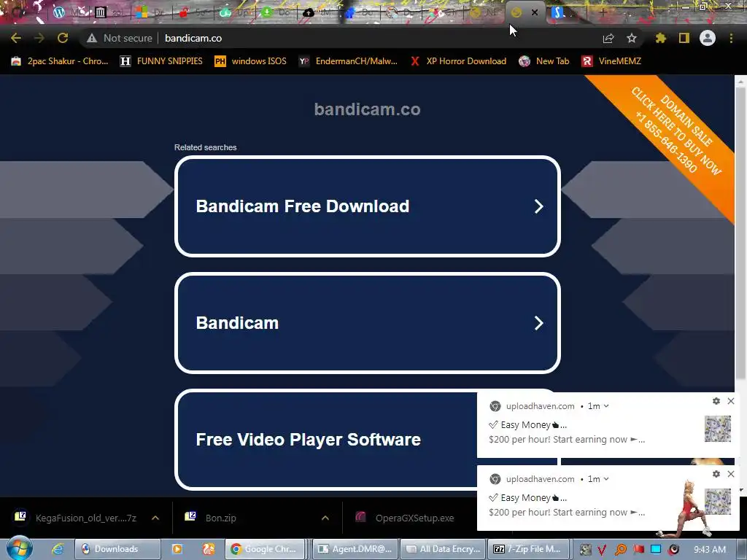Switch to the Downloads taskbar window

click(117, 549)
